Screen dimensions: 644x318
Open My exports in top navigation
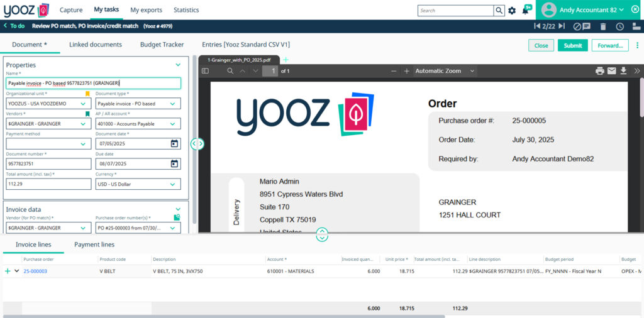[146, 10]
